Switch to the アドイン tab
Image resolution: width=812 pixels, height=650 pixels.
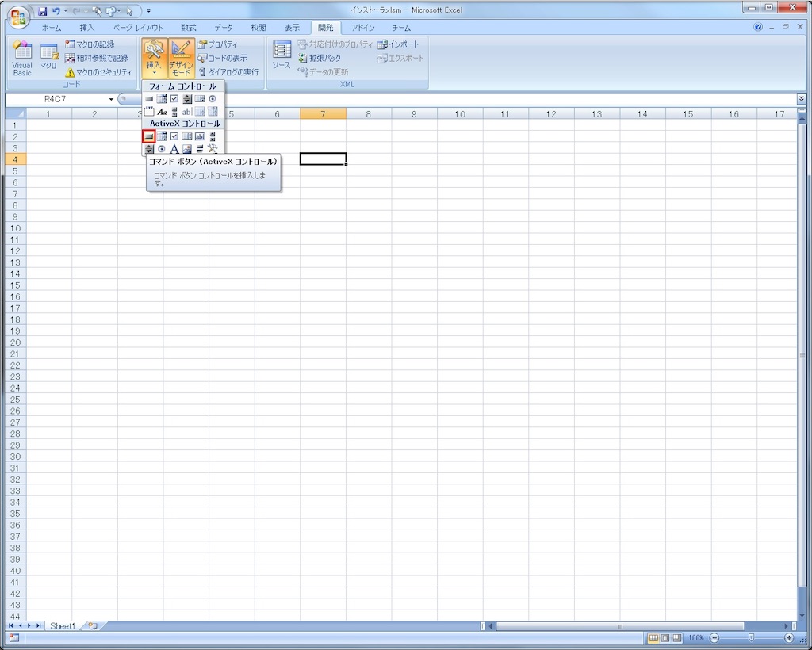tap(362, 28)
